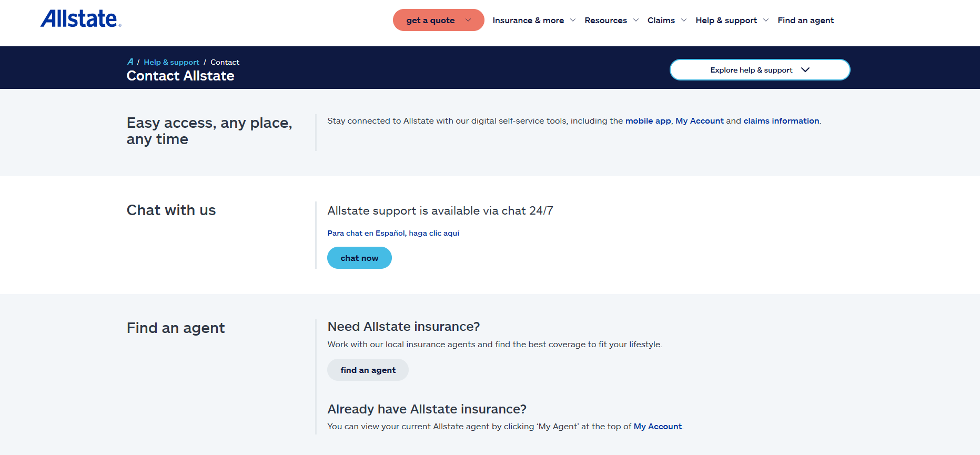Viewport: 980px width, 455px height.
Task: Click the Contact breadcrumb text
Action: pyautogui.click(x=225, y=62)
